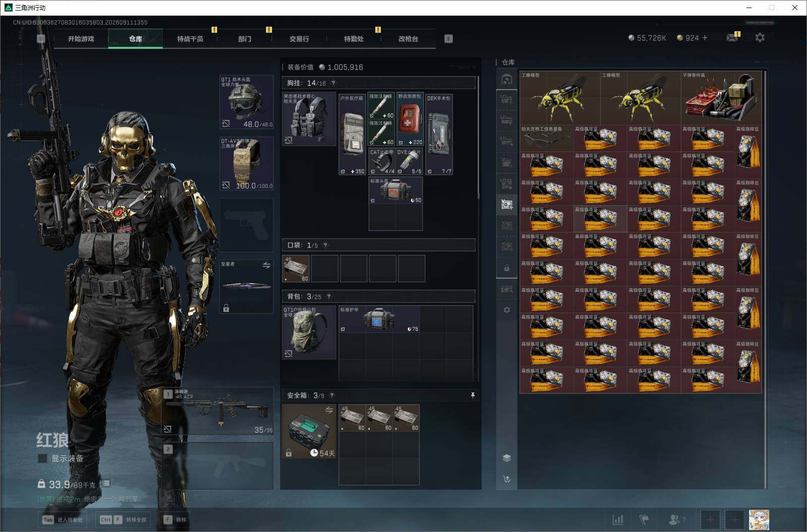Click the locked storage slot padlock in the sidebar

[x=507, y=268]
